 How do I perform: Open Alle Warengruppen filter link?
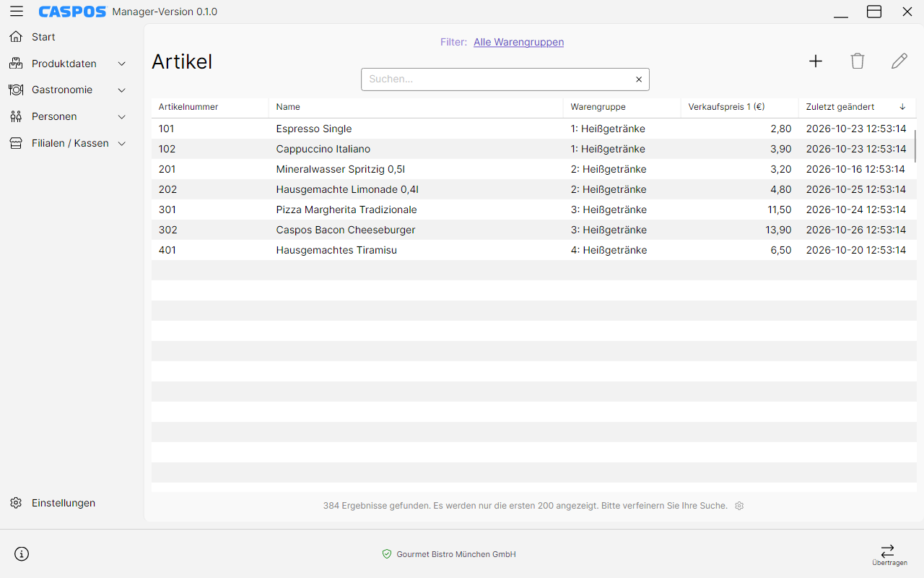pos(518,42)
